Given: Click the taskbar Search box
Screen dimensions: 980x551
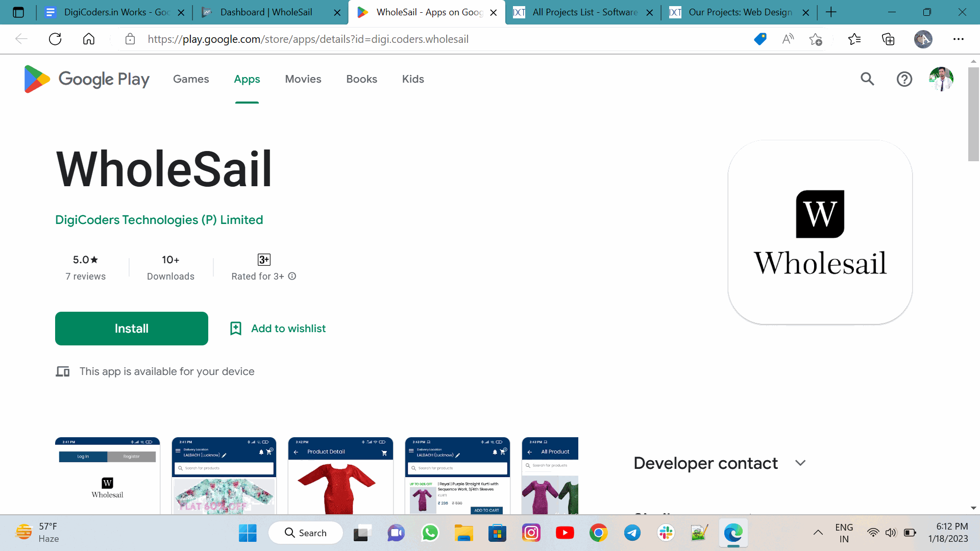Looking at the screenshot, I should pos(306,533).
